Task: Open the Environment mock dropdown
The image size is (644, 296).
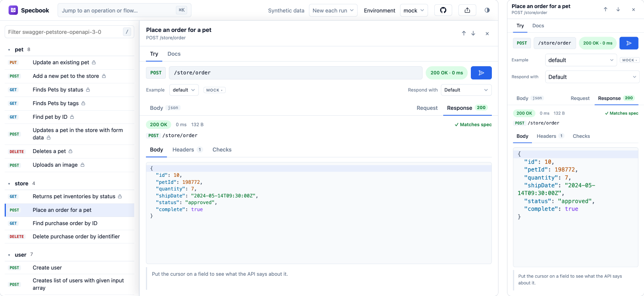Action: coord(414,11)
